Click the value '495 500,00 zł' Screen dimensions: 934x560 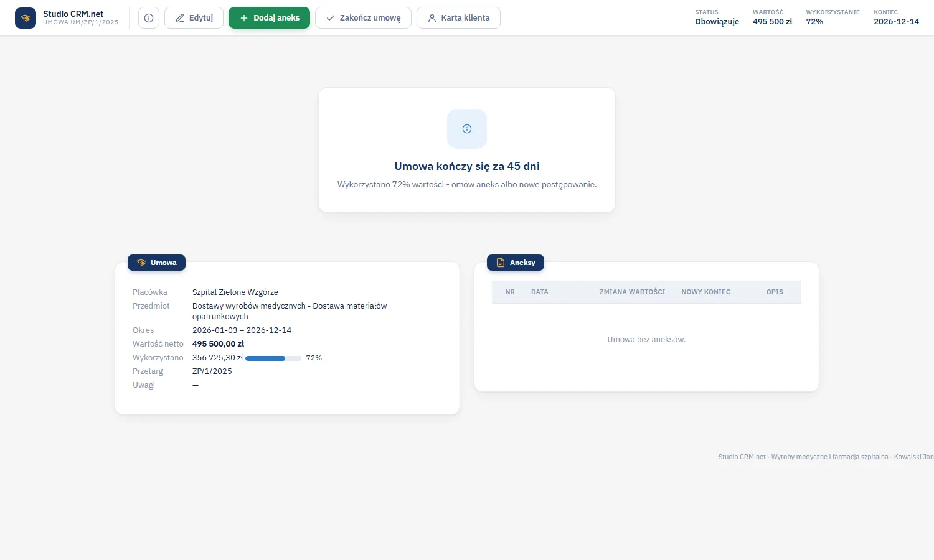[219, 344]
